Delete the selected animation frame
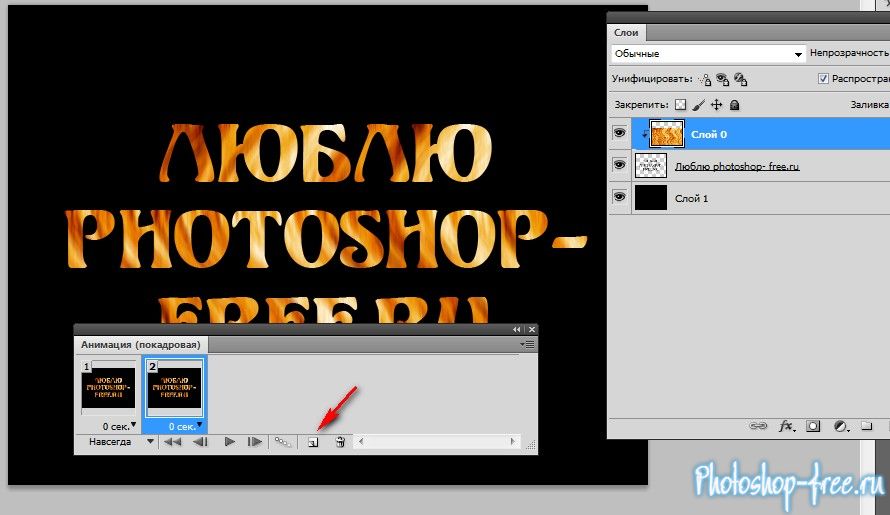This screenshot has height=515, width=890. click(x=340, y=441)
